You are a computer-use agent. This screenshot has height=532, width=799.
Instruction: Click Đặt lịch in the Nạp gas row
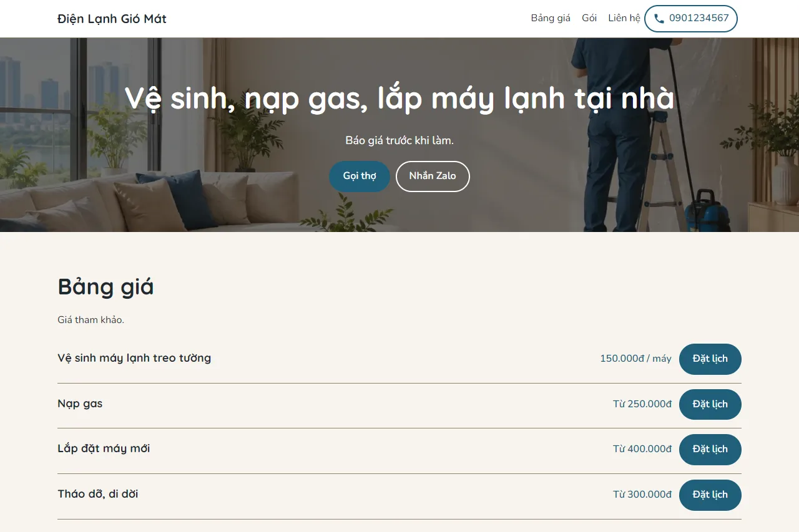point(710,404)
